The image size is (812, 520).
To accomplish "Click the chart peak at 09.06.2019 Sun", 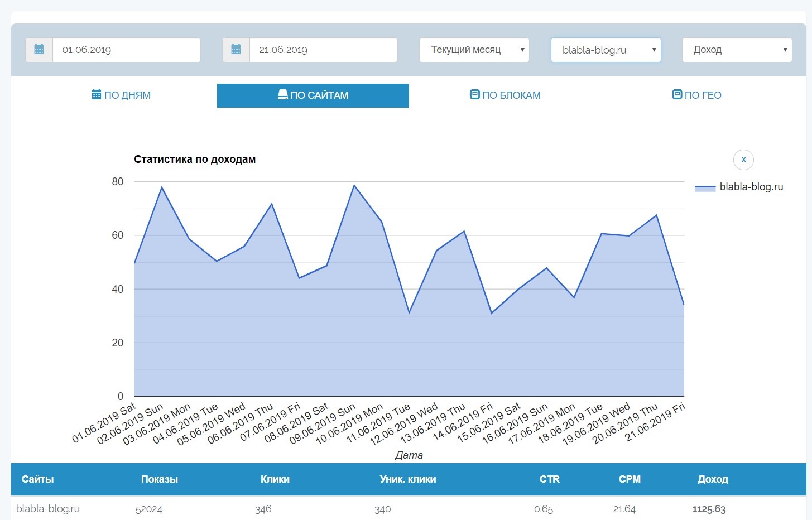I will (354, 185).
